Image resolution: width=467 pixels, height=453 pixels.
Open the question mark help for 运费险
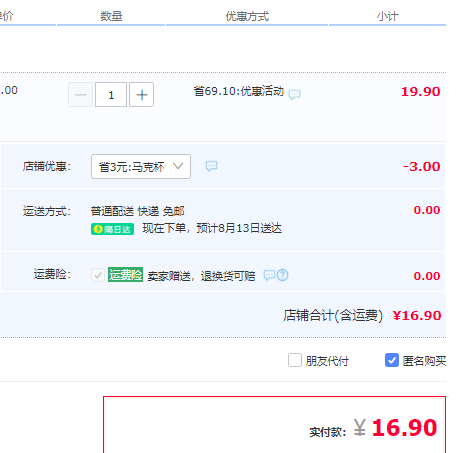click(x=283, y=275)
